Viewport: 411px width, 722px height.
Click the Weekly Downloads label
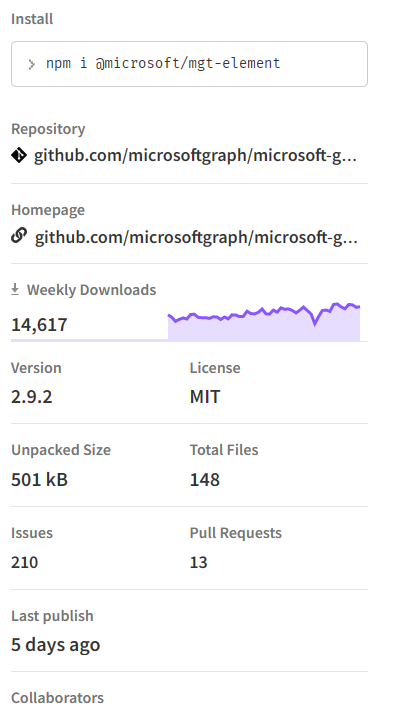pyautogui.click(x=92, y=290)
